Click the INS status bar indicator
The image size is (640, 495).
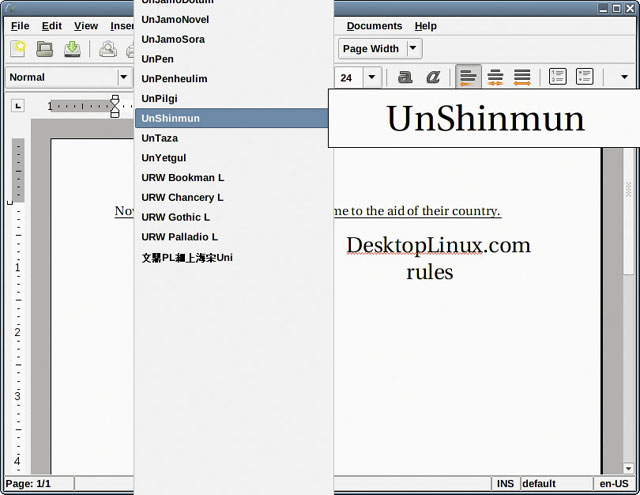[x=505, y=484]
